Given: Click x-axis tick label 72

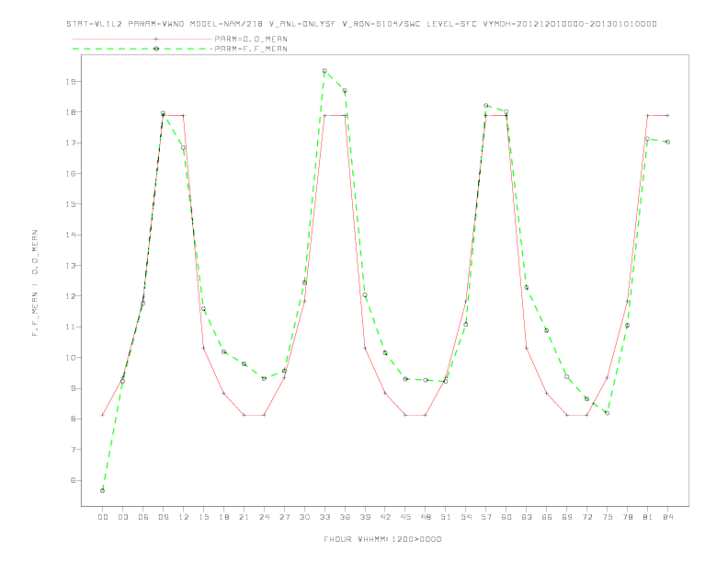Looking at the screenshot, I should (x=587, y=517).
